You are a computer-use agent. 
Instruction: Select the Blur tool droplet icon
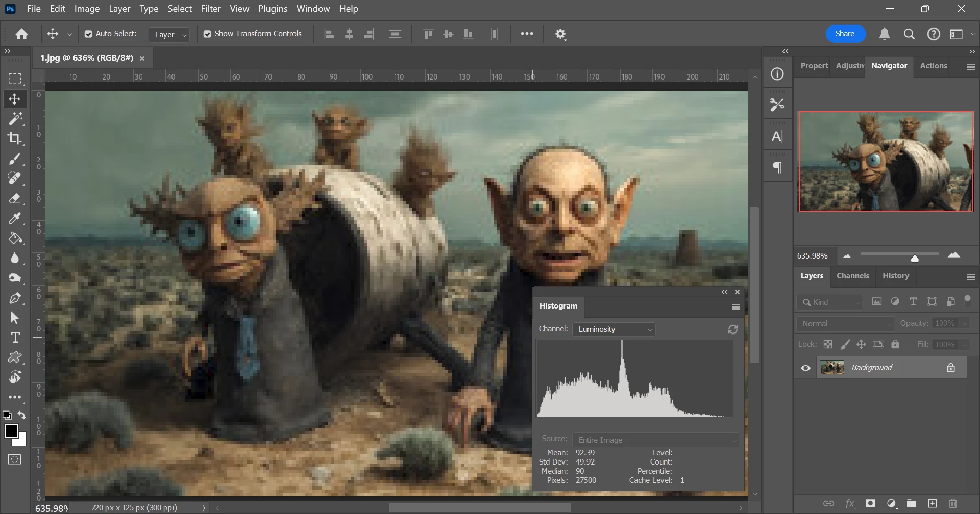pyautogui.click(x=15, y=258)
